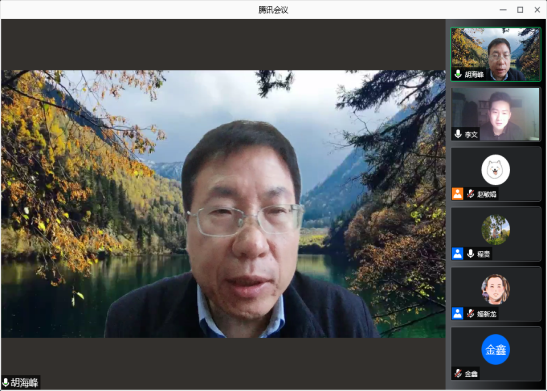Image resolution: width=547 pixels, height=391 pixels.
Task: Click the 李文 name label
Action: coord(471,134)
